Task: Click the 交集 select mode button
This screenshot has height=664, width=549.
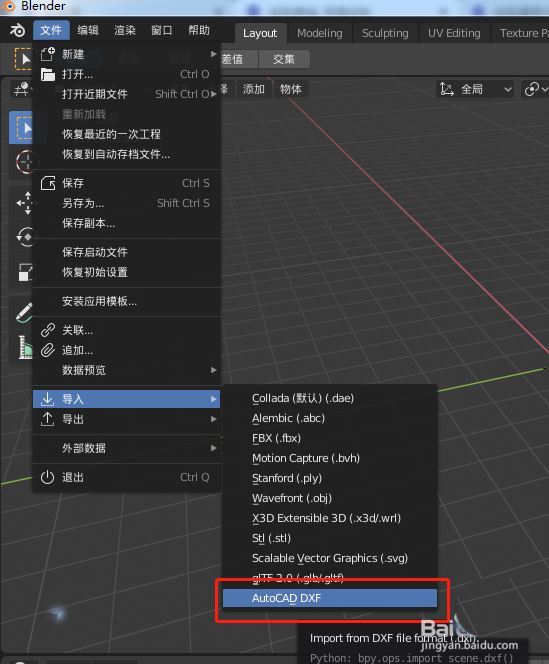Action: point(284,59)
